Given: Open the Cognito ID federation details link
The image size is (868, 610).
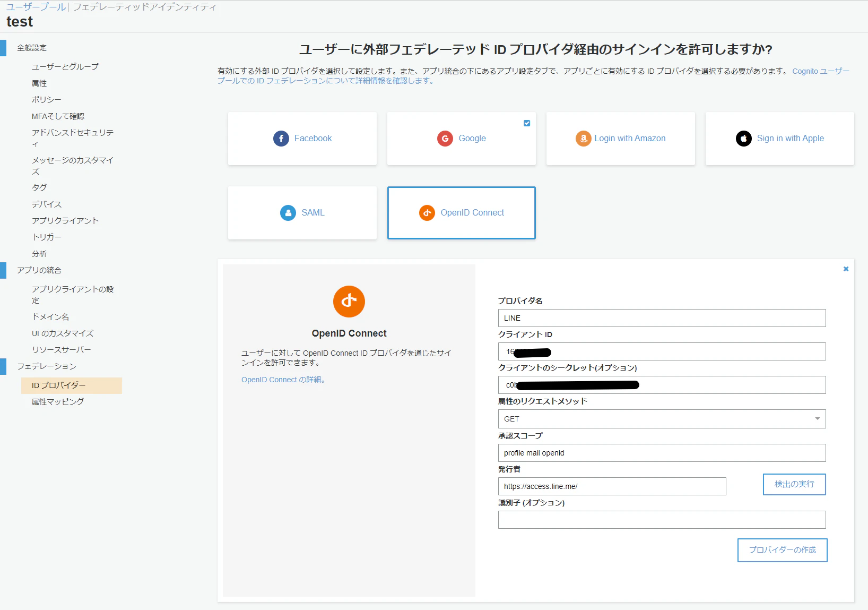Looking at the screenshot, I should [x=533, y=76].
